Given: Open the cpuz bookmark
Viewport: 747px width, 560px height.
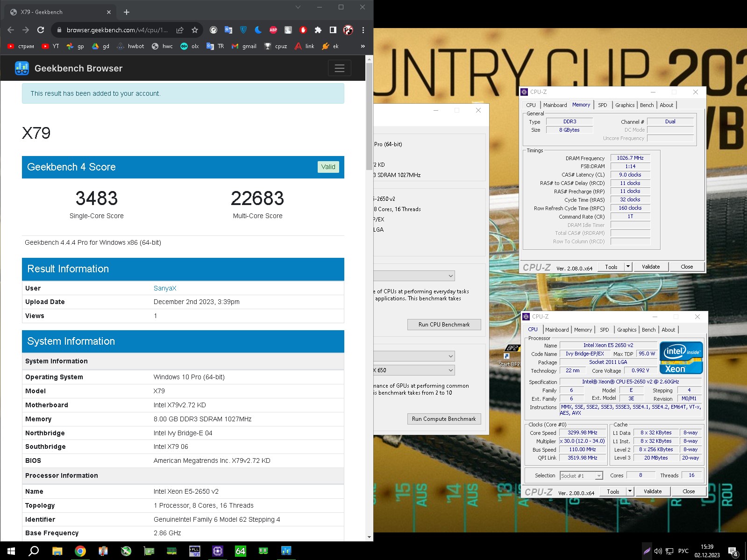Looking at the screenshot, I should click(276, 46).
